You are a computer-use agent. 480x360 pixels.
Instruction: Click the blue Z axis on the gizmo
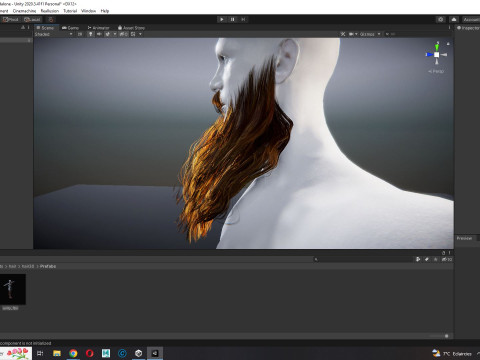pyautogui.click(x=429, y=54)
